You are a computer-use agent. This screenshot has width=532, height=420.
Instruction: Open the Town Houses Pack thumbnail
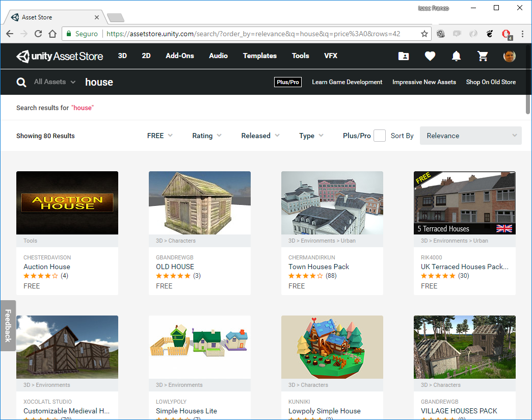click(x=332, y=203)
